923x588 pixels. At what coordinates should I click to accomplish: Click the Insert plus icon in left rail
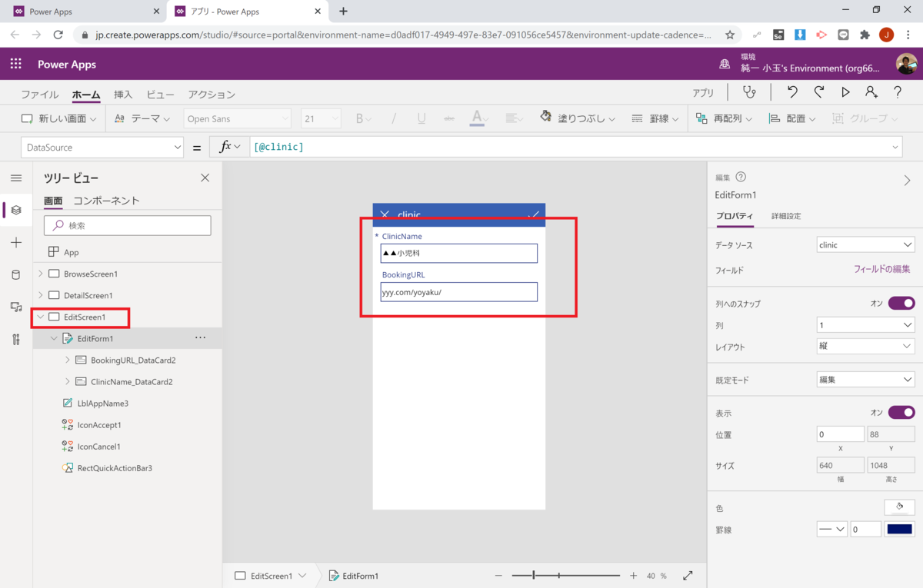[x=16, y=242]
